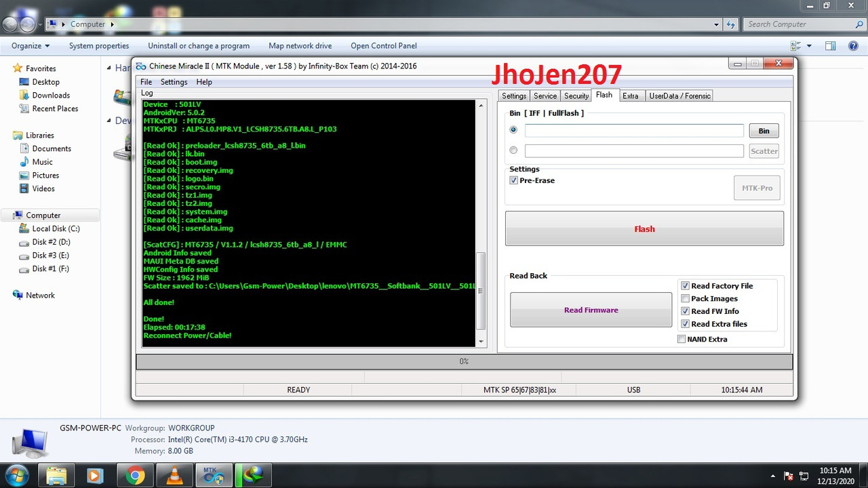Open Windows Explorer from the taskbar

(56, 476)
